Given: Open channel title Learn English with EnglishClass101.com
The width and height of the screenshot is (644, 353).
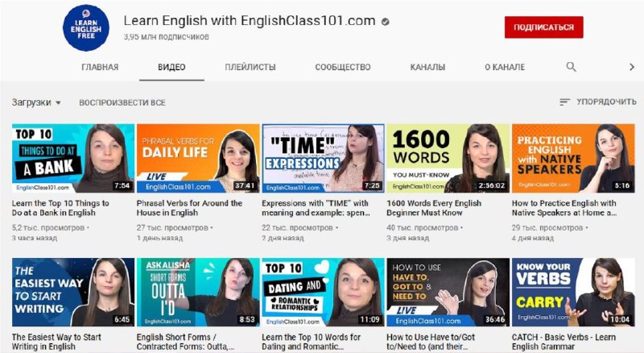Looking at the screenshot, I should (250, 21).
